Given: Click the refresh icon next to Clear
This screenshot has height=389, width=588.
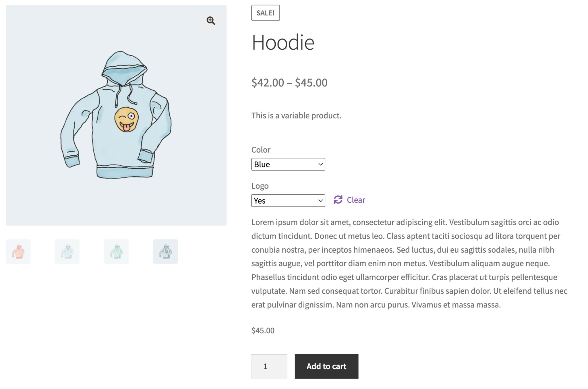Looking at the screenshot, I should pyautogui.click(x=338, y=200).
